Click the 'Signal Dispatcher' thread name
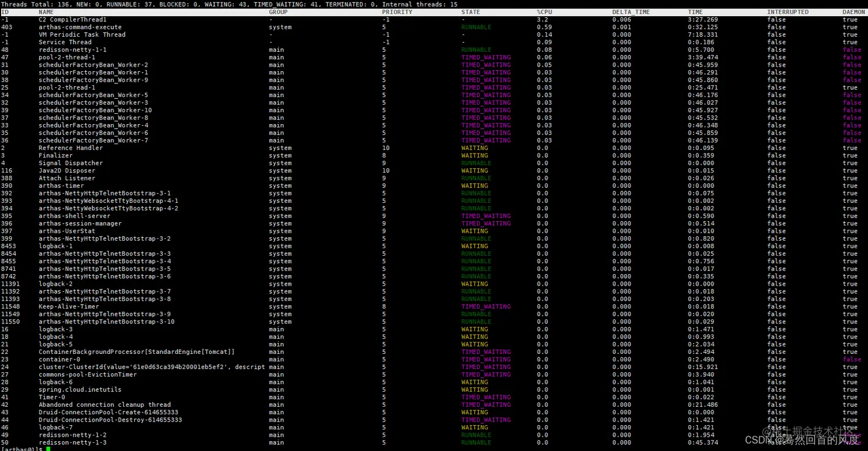 point(71,163)
